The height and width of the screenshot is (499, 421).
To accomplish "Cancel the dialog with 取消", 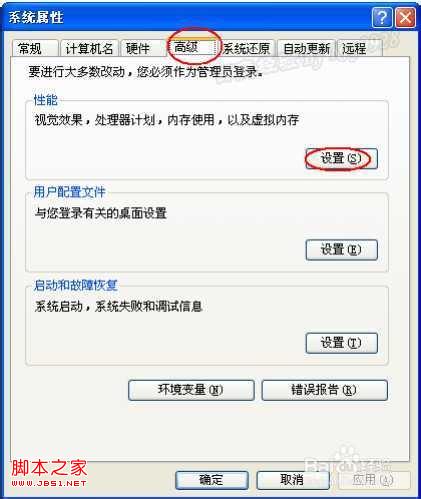I will coord(293,480).
